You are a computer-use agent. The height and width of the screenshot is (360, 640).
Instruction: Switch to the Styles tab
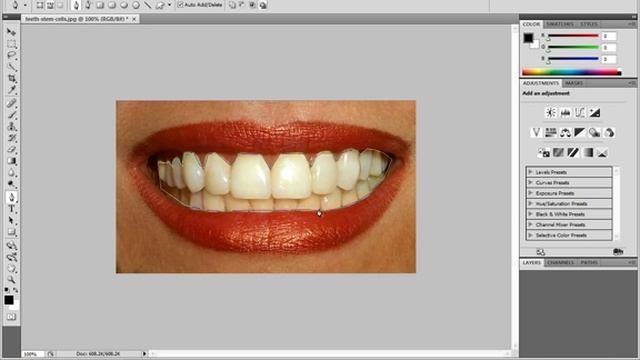click(589, 24)
